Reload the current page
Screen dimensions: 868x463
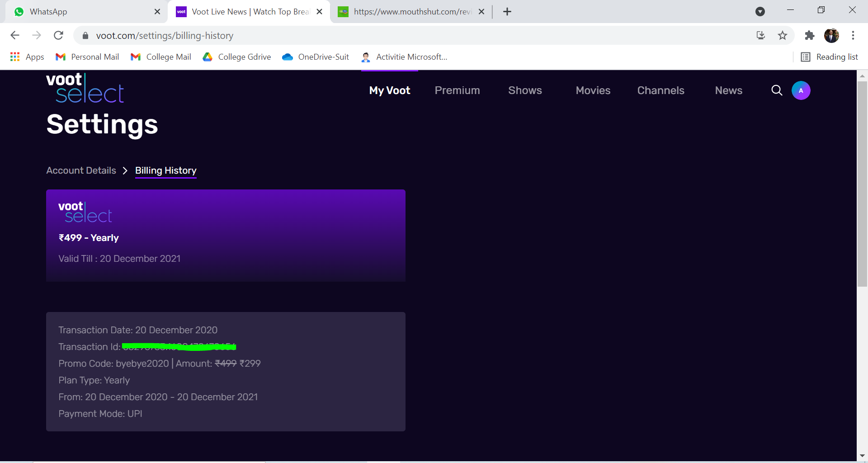[x=58, y=35]
